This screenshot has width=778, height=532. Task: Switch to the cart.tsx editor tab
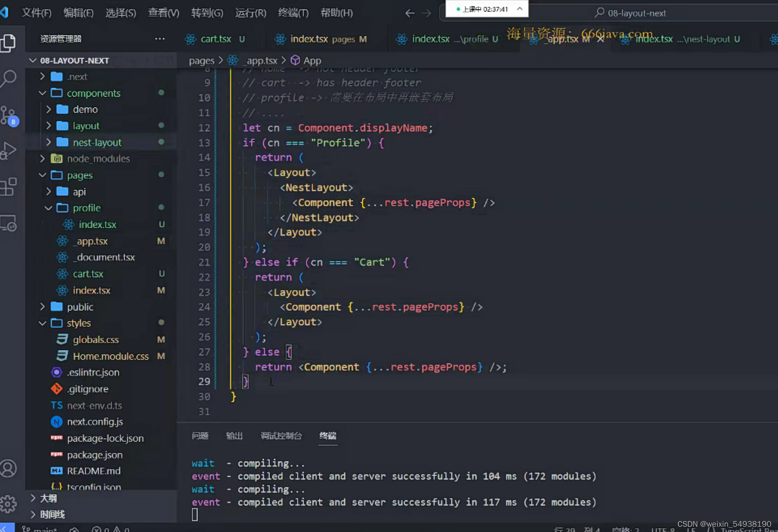217,39
